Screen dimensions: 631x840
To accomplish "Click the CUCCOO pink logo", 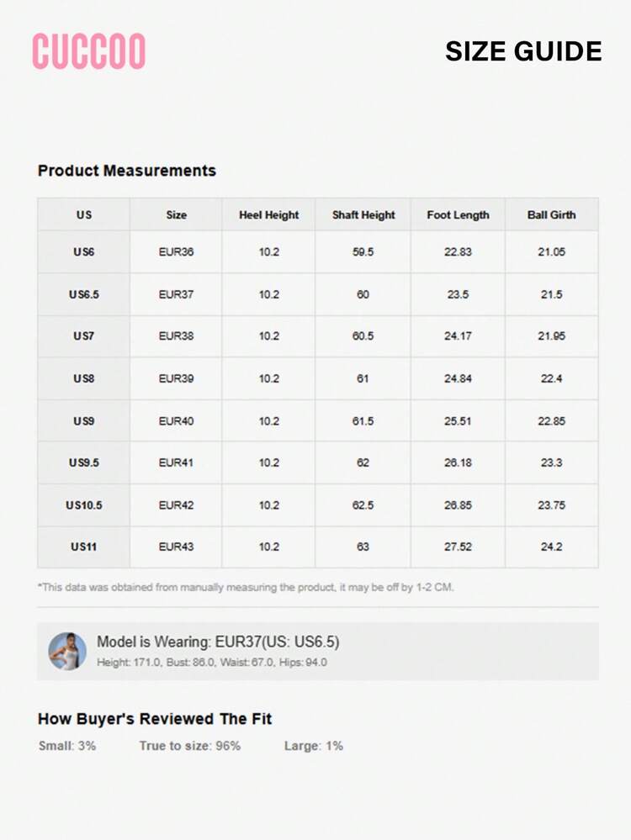I will pyautogui.click(x=89, y=51).
